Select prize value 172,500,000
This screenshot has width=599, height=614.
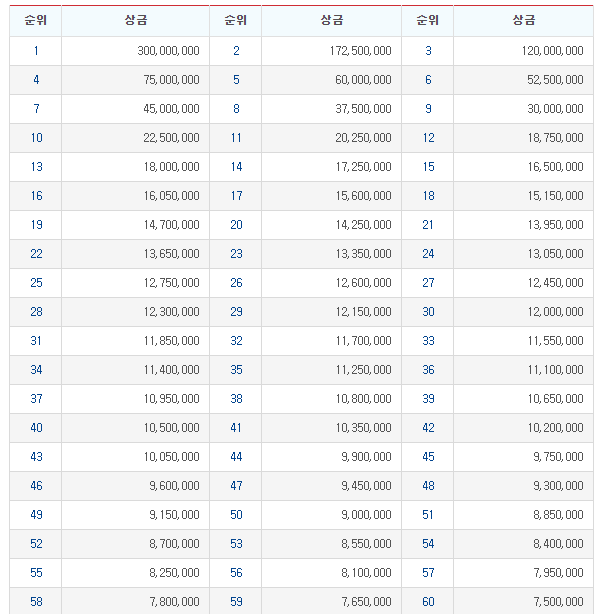tap(361, 51)
